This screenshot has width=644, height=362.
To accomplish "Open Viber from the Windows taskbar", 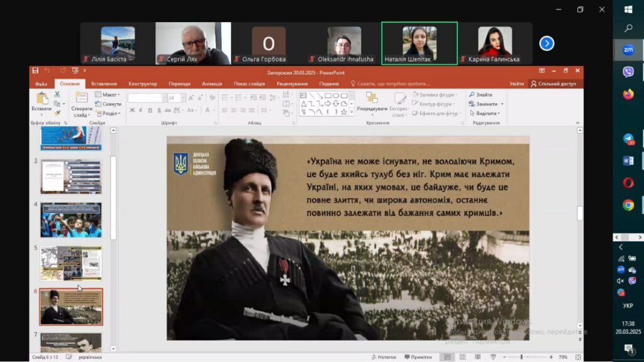I will coord(628,72).
